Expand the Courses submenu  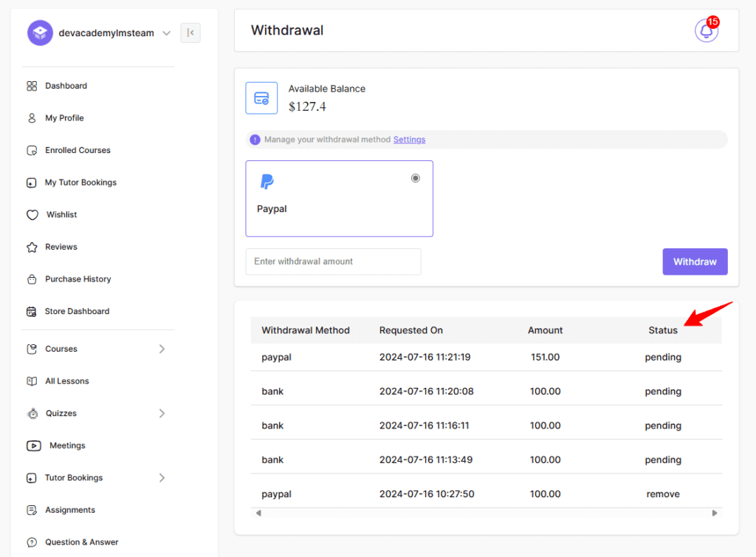click(162, 349)
